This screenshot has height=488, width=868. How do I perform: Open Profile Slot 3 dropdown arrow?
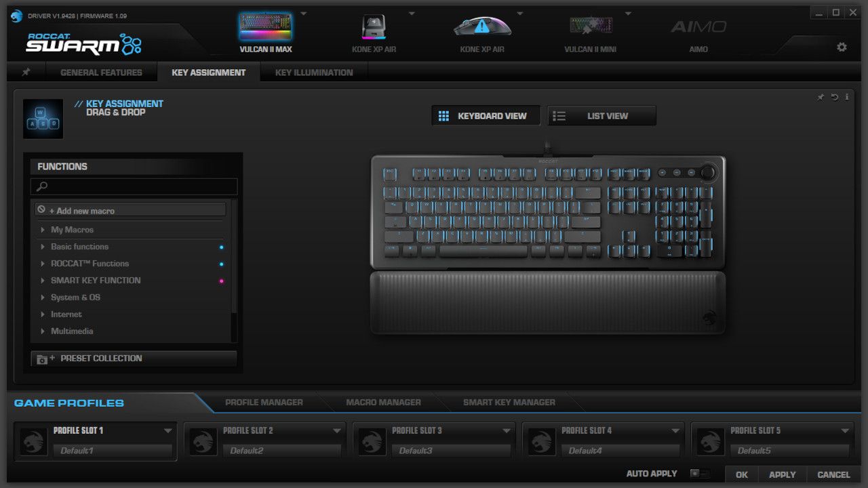506,431
